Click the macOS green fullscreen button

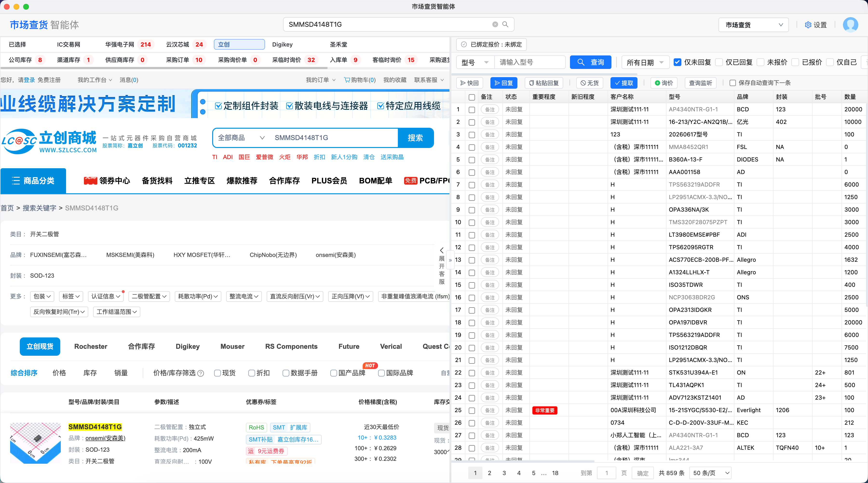point(26,7)
